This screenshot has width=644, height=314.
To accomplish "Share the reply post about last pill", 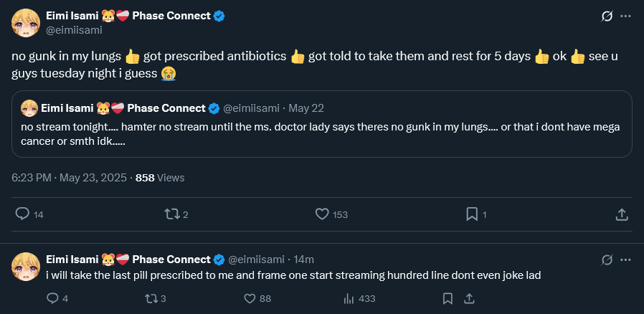I will tap(469, 298).
